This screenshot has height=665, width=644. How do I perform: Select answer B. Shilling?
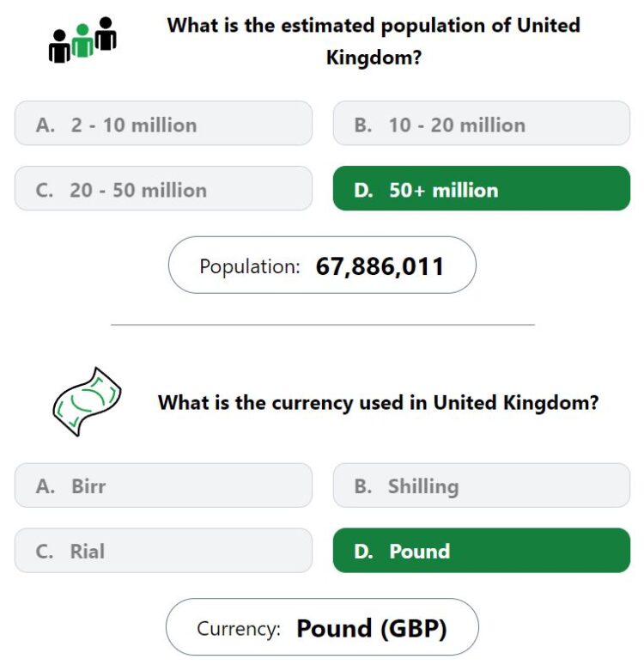click(482, 485)
